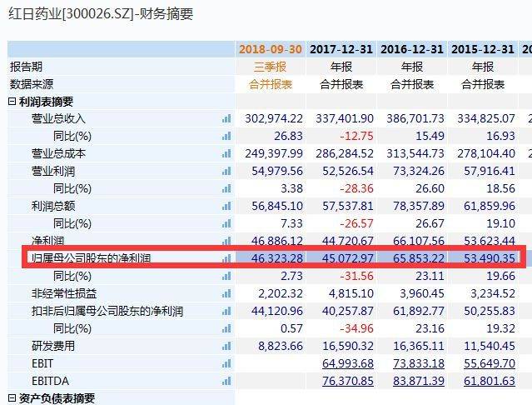Open chart icon for 扣非后归属母公司股东的净利润 row
This screenshot has width=532, height=405.
226,312
